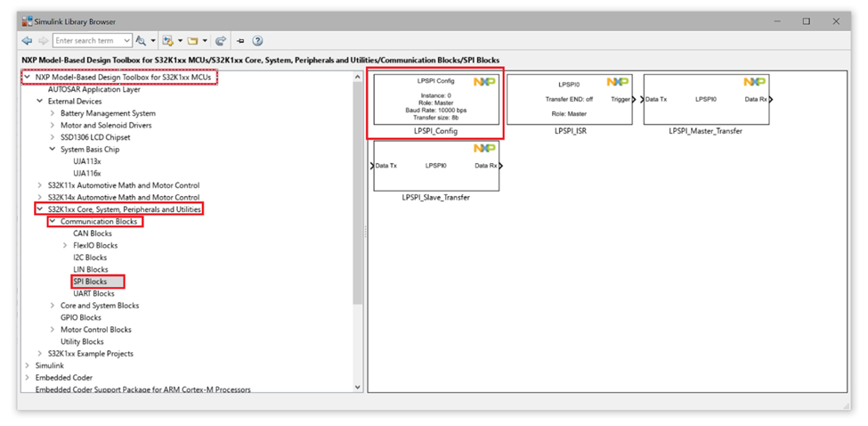Viewport: 868px width, 426px height.
Task: Expand the FlexIO Blocks node
Action: click(x=65, y=245)
